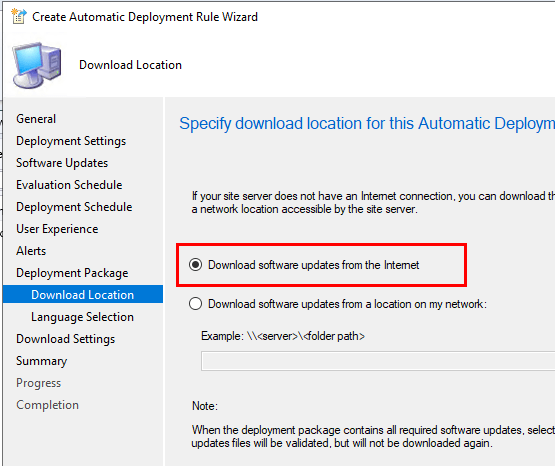Click the Create Automatic Deployment Rule Wizard title
Image resolution: width=555 pixels, height=466 pixels.
tap(145, 17)
